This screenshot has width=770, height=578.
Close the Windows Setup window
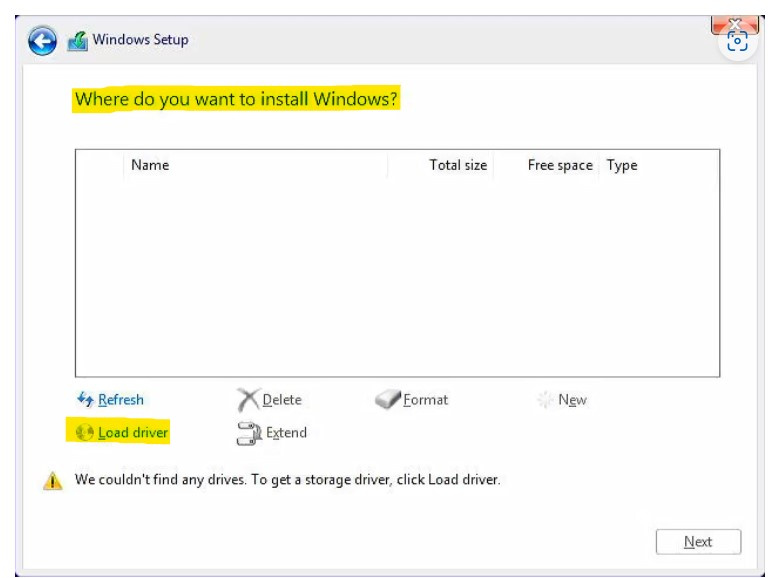735,24
